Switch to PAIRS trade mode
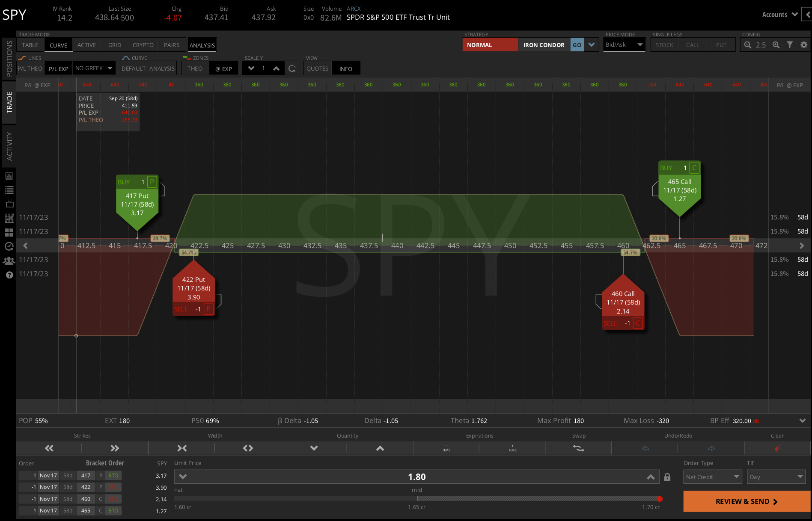 click(x=172, y=45)
